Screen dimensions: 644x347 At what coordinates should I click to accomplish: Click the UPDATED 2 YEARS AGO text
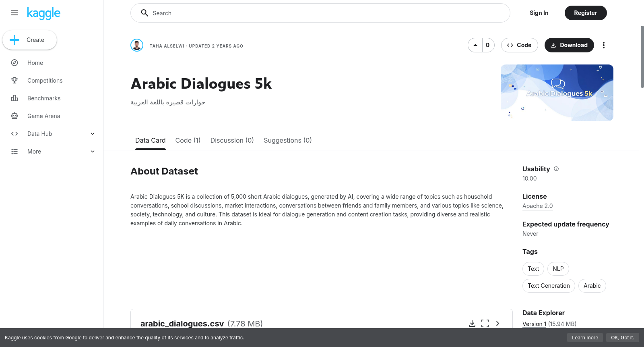tap(216, 46)
